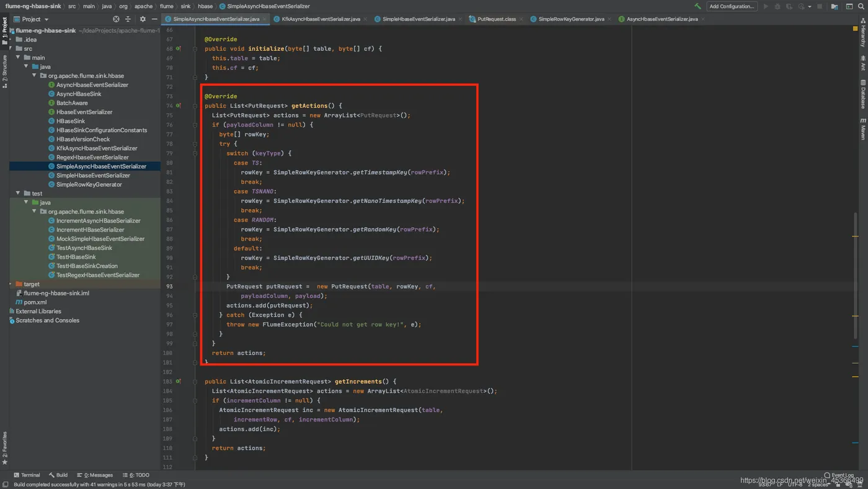Click the Run with Coverage icon
This screenshot has height=489, width=868.
[789, 6]
